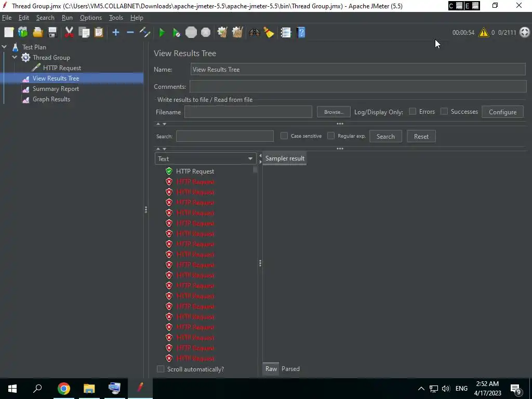Viewport: 532px width, 399px height.
Task: Click the Configure button
Action: point(502,112)
